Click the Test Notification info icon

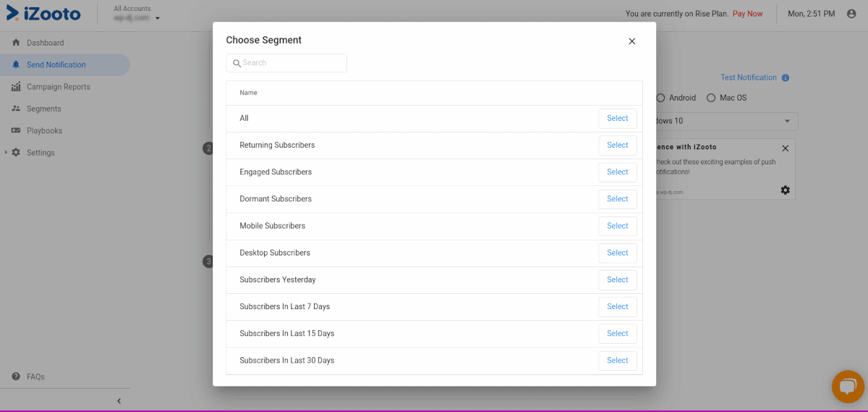click(x=786, y=77)
